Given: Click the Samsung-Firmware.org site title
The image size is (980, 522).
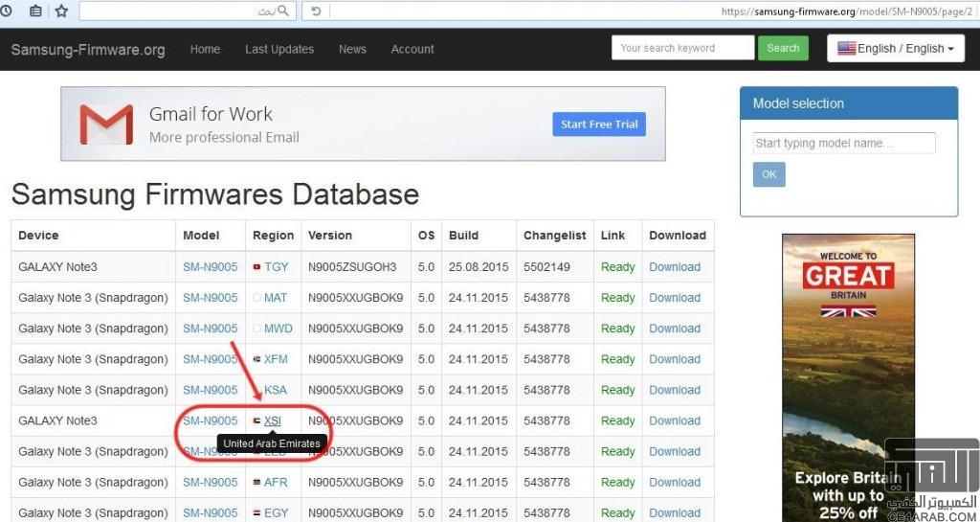Looking at the screenshot, I should 88,50.
